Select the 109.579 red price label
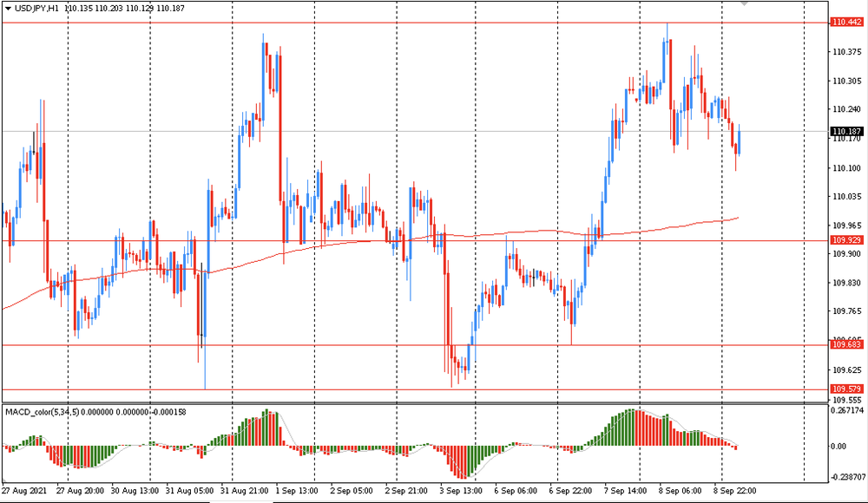Viewport: 868px width, 503px height. [846, 389]
